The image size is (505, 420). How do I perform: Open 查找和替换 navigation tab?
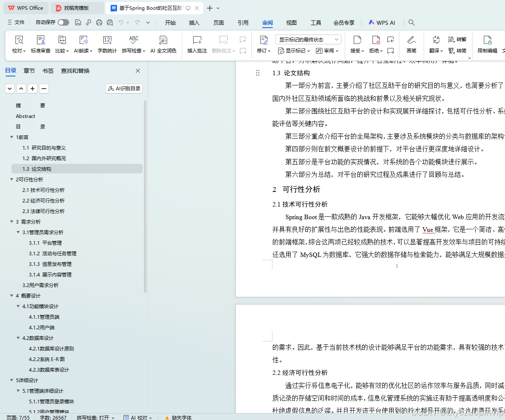tap(75, 71)
